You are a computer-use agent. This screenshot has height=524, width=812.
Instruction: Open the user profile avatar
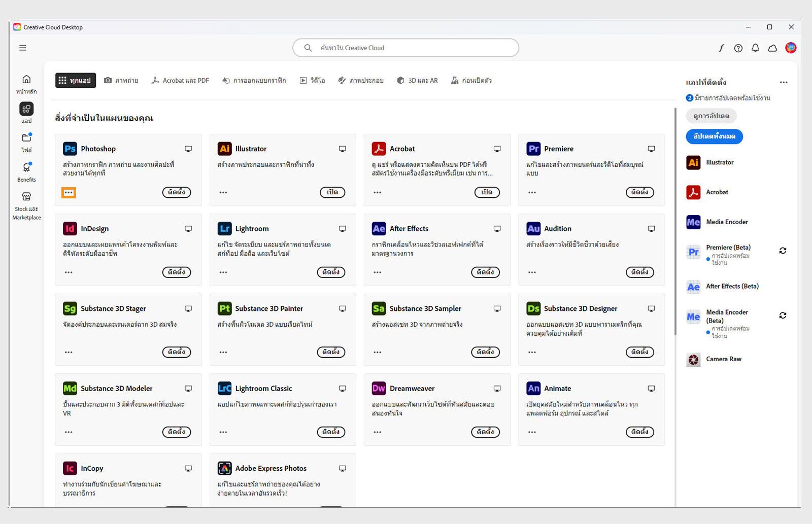pyautogui.click(x=791, y=48)
